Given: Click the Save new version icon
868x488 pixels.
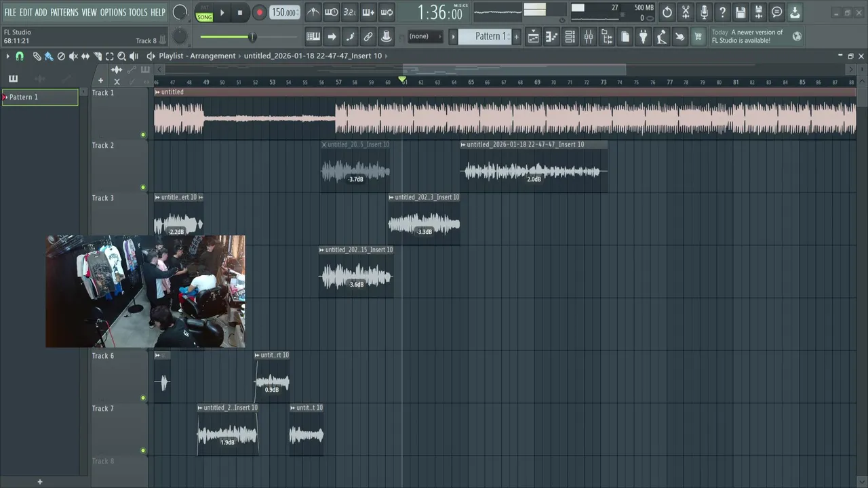Looking at the screenshot, I should click(759, 12).
